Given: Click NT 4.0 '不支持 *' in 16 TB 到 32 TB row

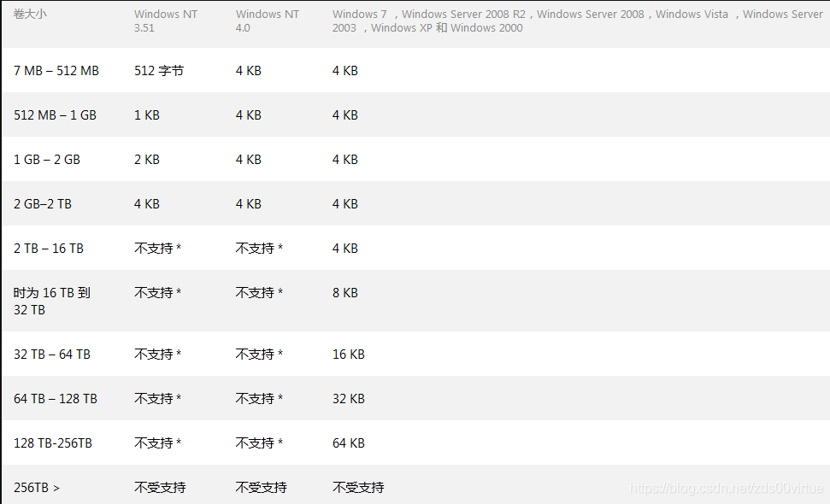Looking at the screenshot, I should [x=259, y=292].
